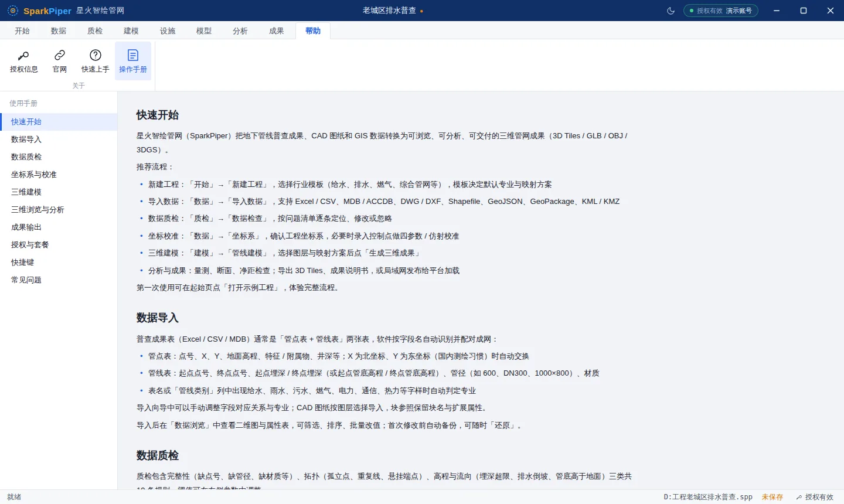Click the 推荐流程： line
Screen dimensions: 844x504
(x=155, y=167)
